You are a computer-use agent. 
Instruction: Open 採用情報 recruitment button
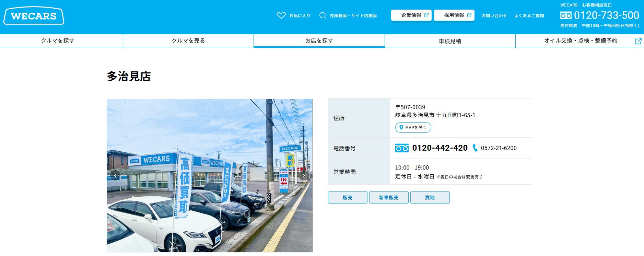[454, 15]
